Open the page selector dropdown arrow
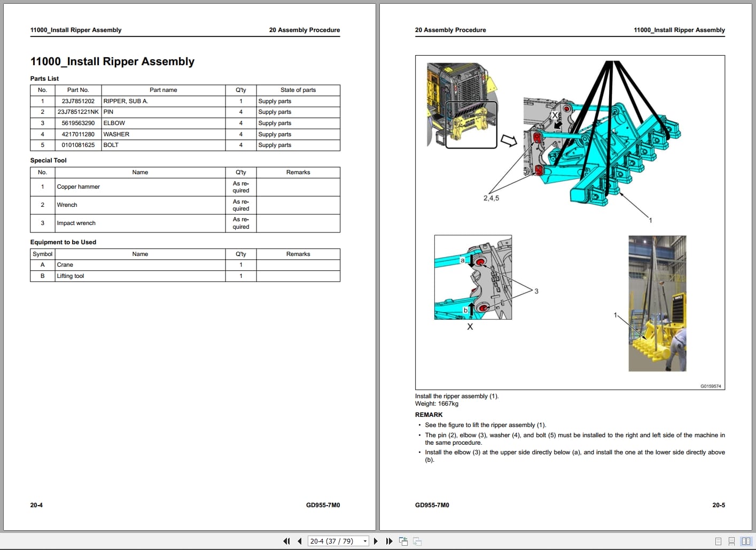This screenshot has height=550, width=756. click(365, 541)
